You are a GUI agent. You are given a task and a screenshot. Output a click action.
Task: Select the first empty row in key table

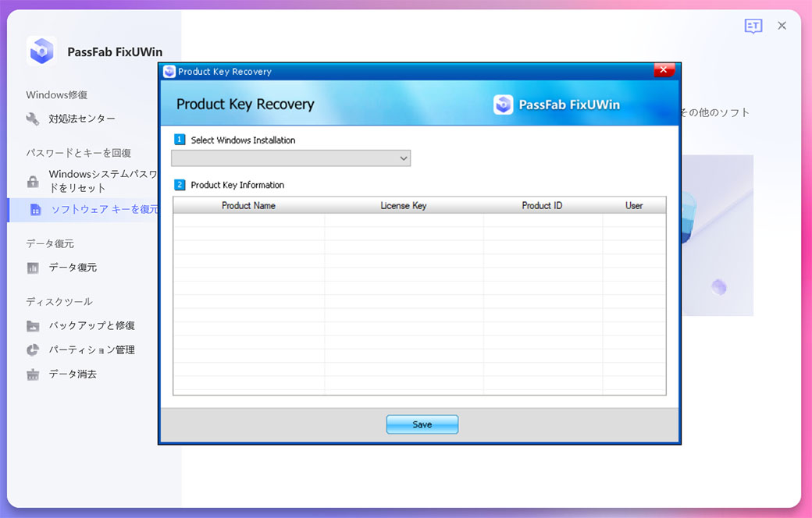[418, 220]
